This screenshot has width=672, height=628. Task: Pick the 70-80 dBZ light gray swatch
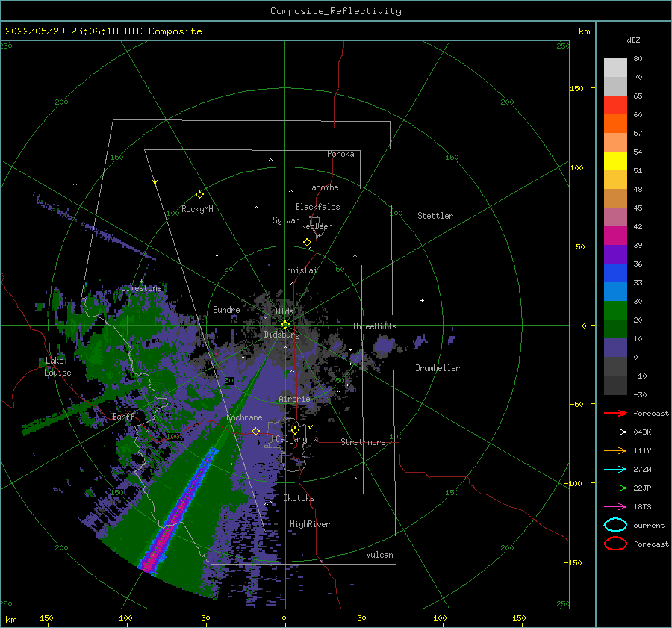click(615, 67)
